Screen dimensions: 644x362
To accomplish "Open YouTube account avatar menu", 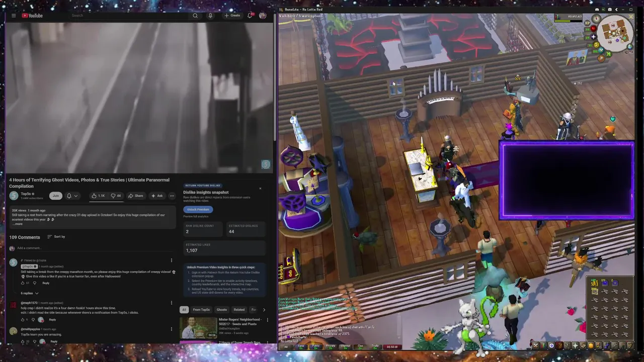I will (x=263, y=16).
